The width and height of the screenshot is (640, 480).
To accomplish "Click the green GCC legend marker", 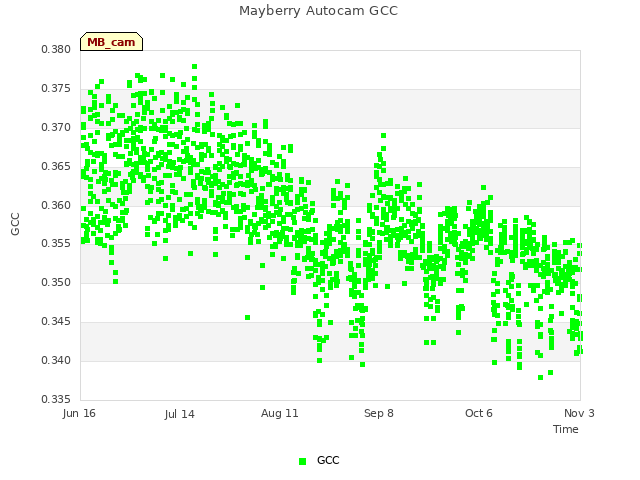I will click(x=302, y=461).
